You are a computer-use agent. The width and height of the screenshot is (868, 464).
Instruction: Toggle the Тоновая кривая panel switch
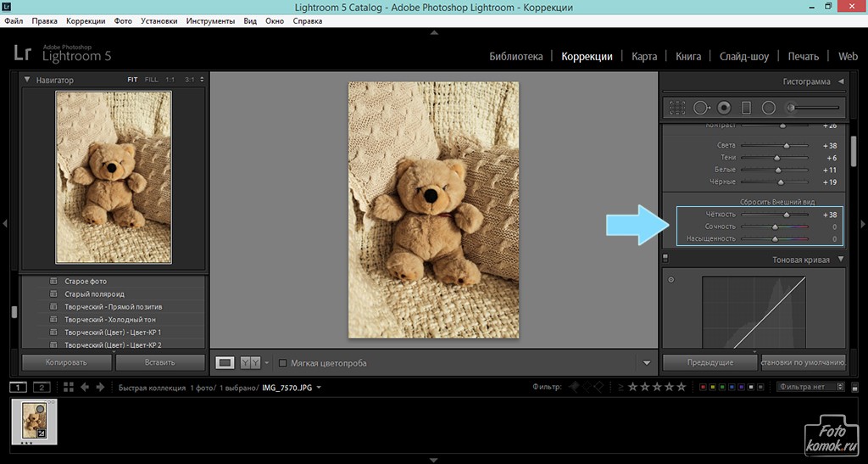point(665,259)
